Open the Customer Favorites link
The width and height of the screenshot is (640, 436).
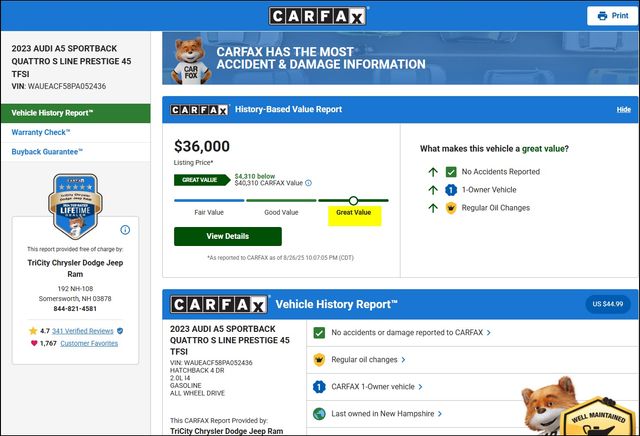89,343
